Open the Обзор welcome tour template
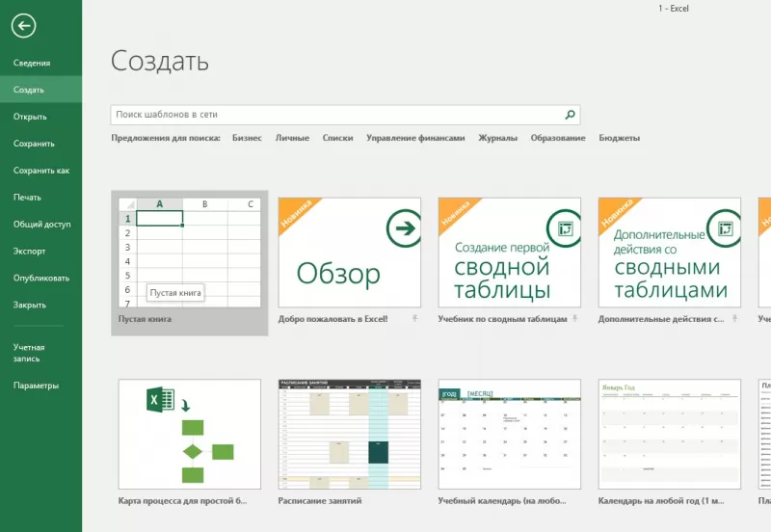This screenshot has width=771, height=532. pos(349,253)
